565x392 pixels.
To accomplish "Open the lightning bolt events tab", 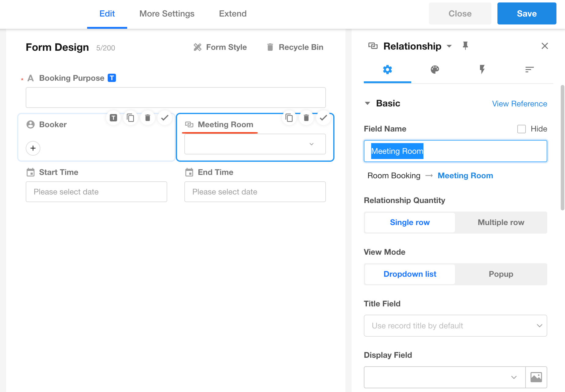I will 482,70.
